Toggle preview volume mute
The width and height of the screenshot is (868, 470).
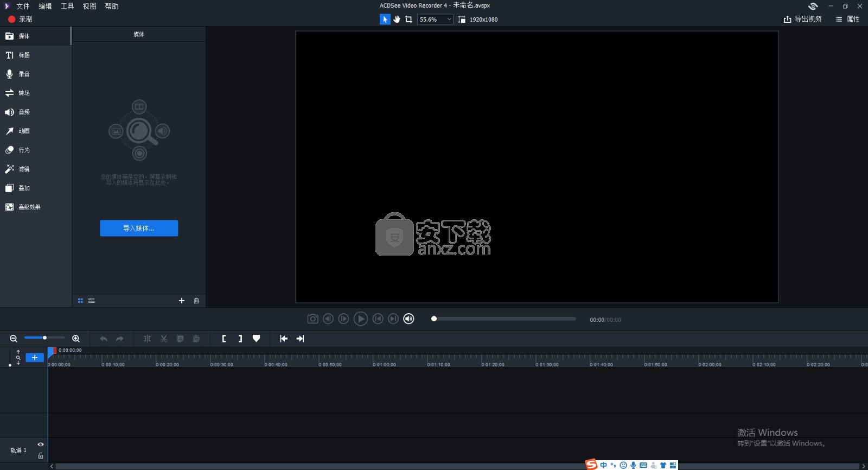pos(409,319)
